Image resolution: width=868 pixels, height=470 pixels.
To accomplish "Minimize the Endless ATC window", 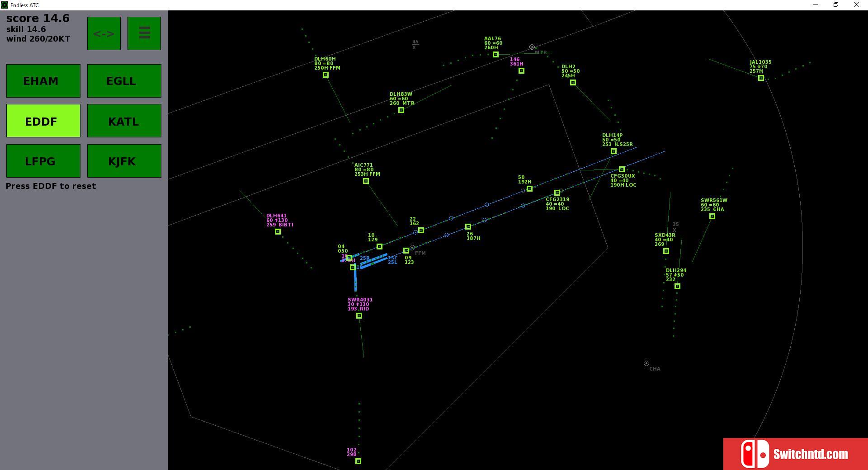I will click(x=816, y=5).
